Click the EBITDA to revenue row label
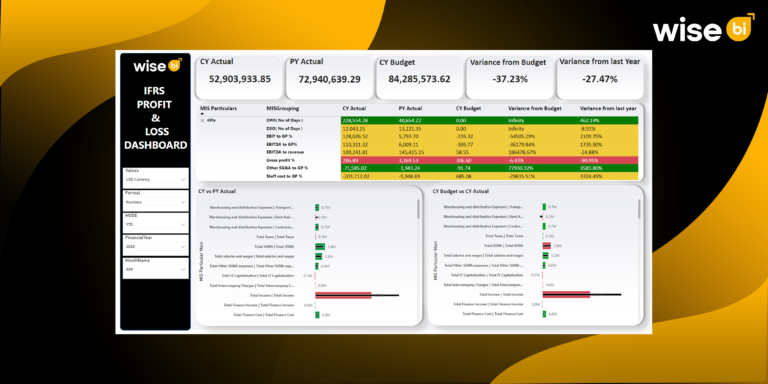This screenshot has height=384, width=768. (x=284, y=152)
